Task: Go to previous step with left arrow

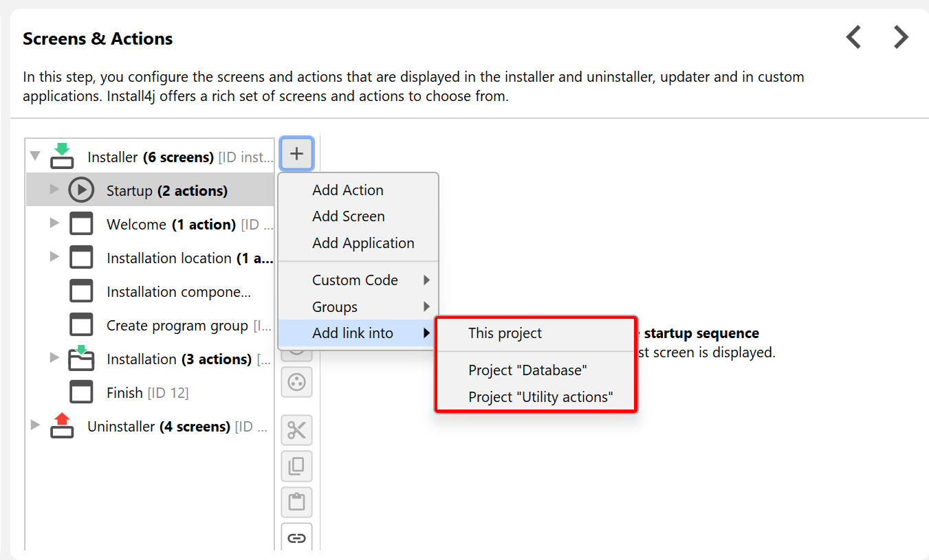Action: coord(853,37)
